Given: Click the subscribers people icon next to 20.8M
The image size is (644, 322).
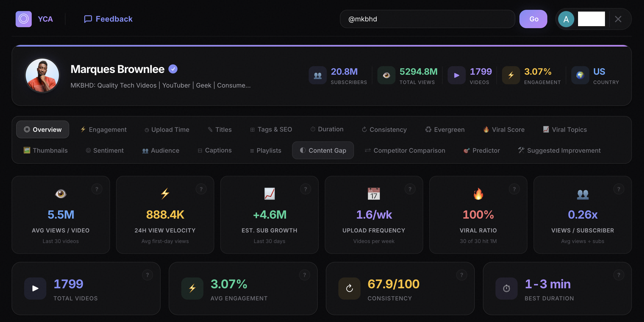Looking at the screenshot, I should pos(317,75).
